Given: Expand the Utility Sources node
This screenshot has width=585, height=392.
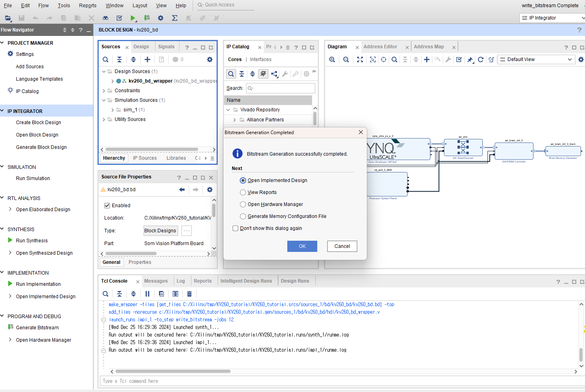Looking at the screenshot, I should pyautogui.click(x=104, y=119).
